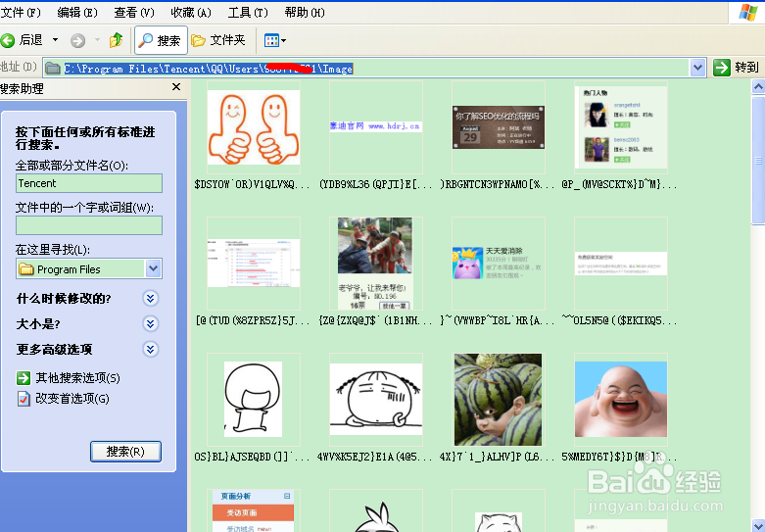Expand the address bar dropdown arrow

pyautogui.click(x=697, y=68)
